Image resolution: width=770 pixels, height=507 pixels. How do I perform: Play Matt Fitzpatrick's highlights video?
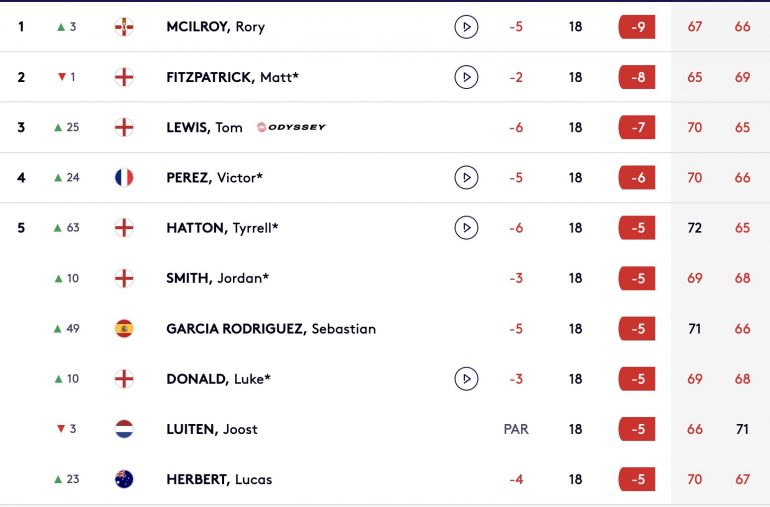click(x=466, y=77)
